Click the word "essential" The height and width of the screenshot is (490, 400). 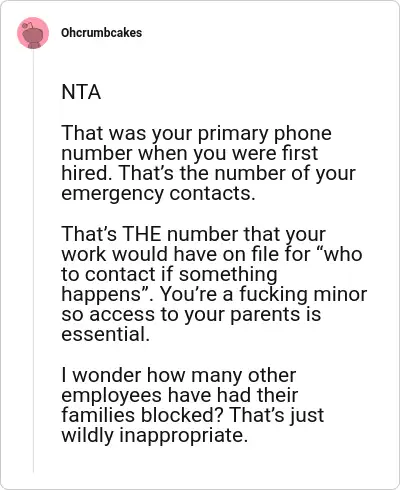point(103,334)
